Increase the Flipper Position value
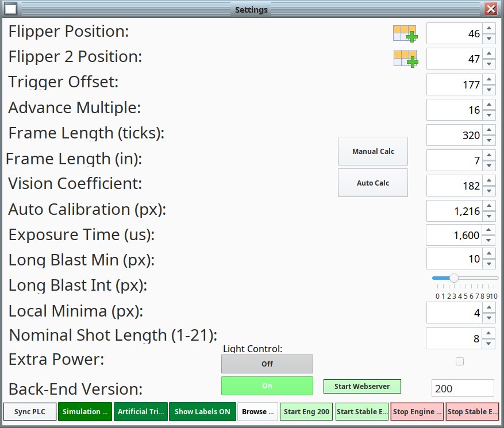The width and height of the screenshot is (504, 428). pyautogui.click(x=489, y=28)
